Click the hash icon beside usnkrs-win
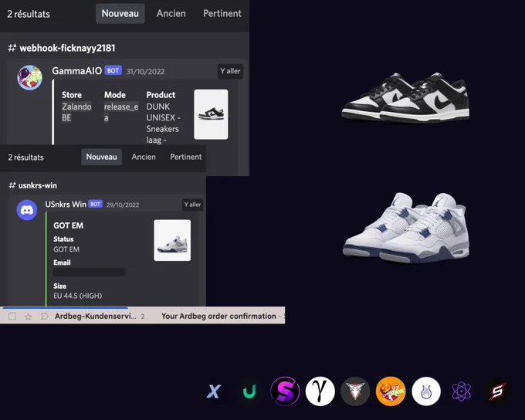Screen dimensions: 525x420 coord(12,185)
